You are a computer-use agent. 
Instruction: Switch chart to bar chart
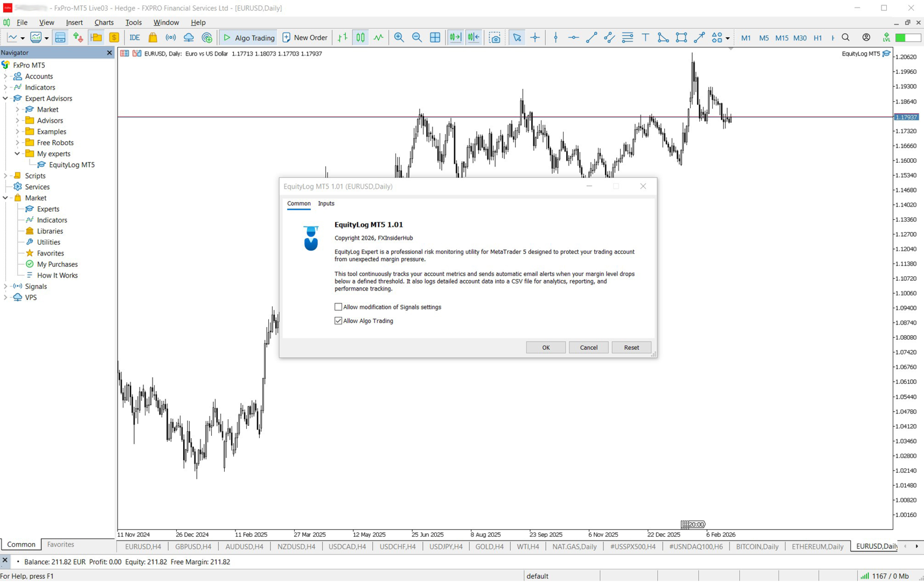click(x=343, y=38)
